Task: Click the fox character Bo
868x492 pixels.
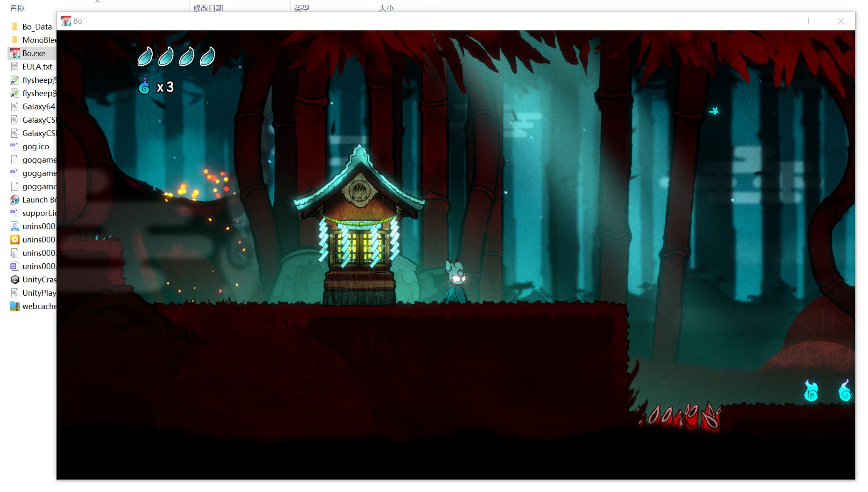Action: click(x=456, y=281)
